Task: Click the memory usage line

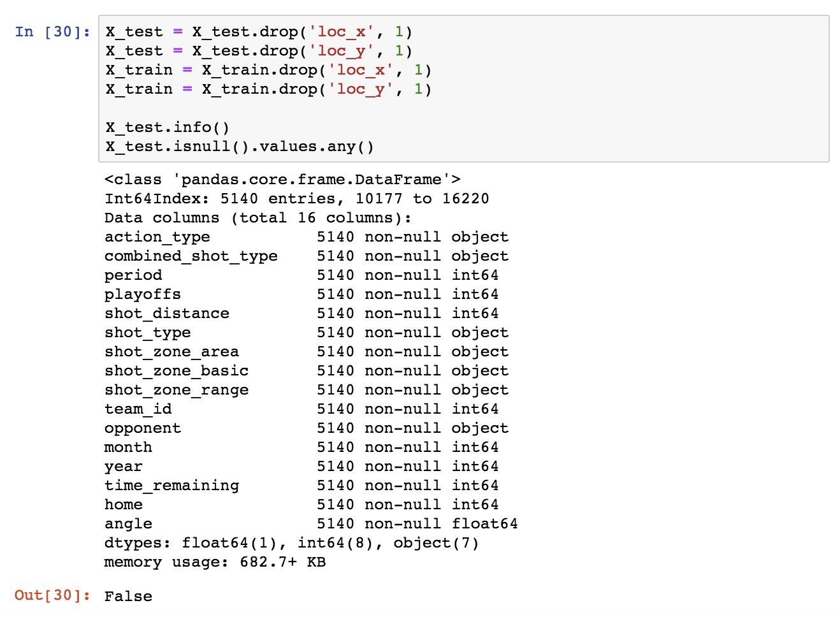Action: click(215, 562)
